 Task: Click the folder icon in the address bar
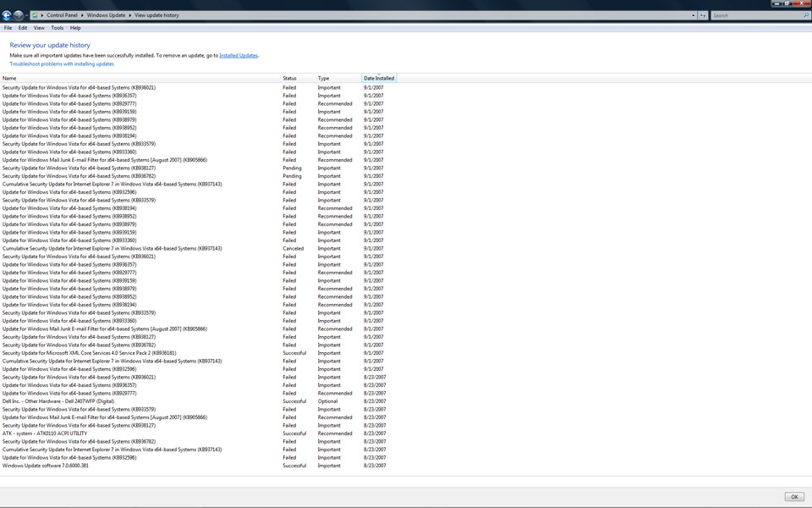point(34,15)
